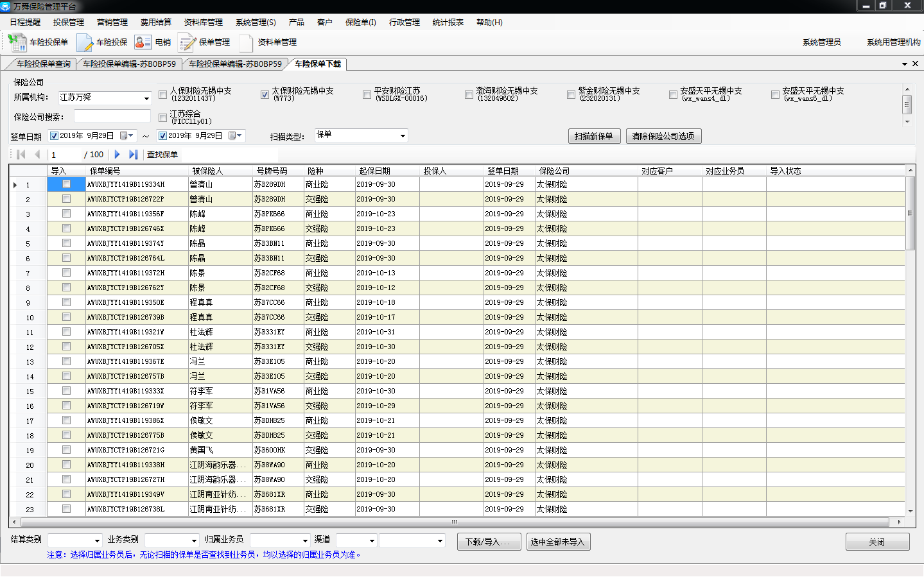Screen dimensions: 924x577
Task: Click 扫描新保单 button
Action: coord(594,137)
